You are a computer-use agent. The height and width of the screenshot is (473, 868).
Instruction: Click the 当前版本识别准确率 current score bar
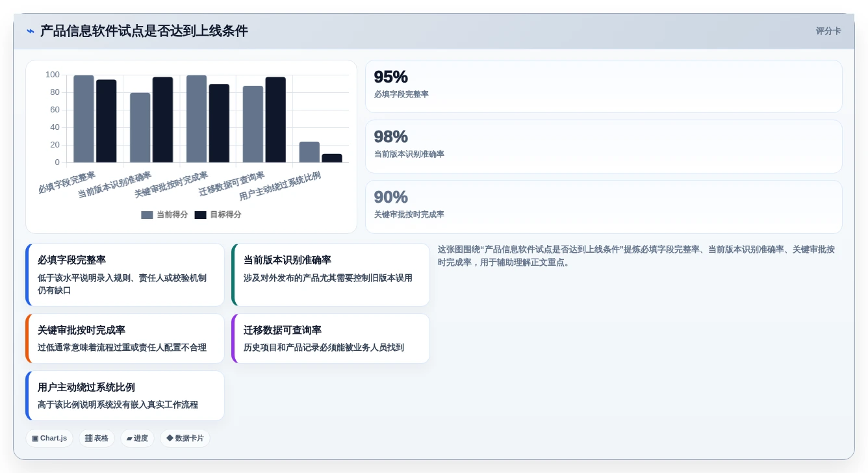coord(140,127)
